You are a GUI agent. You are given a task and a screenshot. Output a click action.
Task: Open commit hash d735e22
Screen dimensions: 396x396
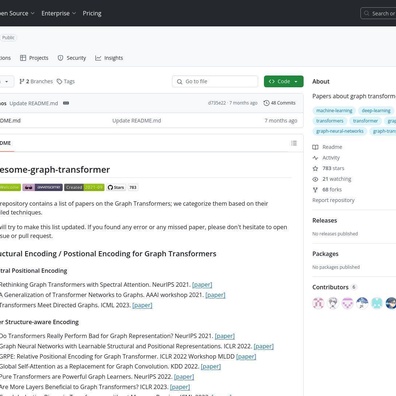click(x=217, y=103)
